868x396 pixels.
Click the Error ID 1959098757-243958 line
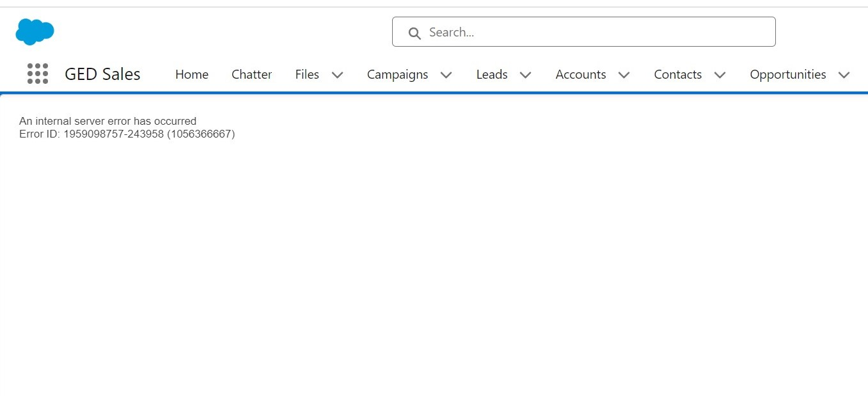point(127,134)
